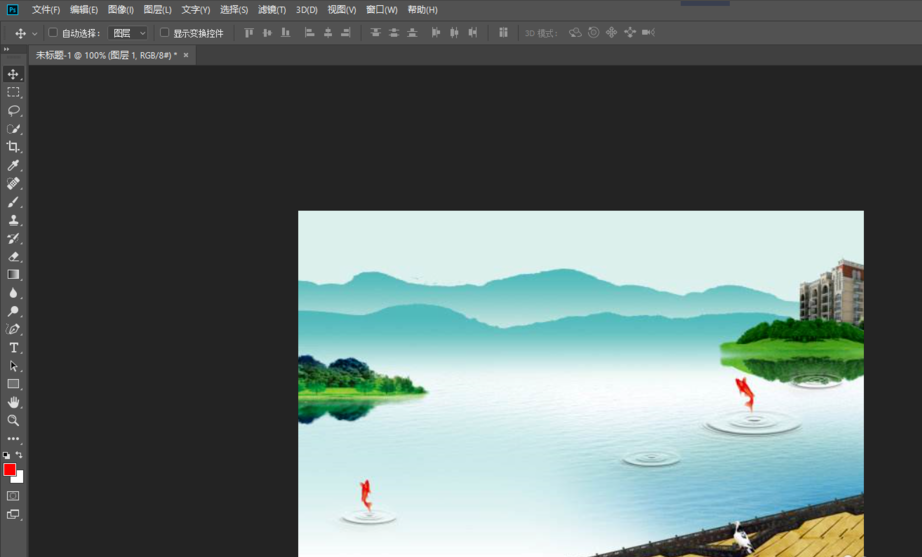Viewport: 922px width, 557px height.
Task: Choose the Zoom tool in toolbar
Action: [x=14, y=421]
